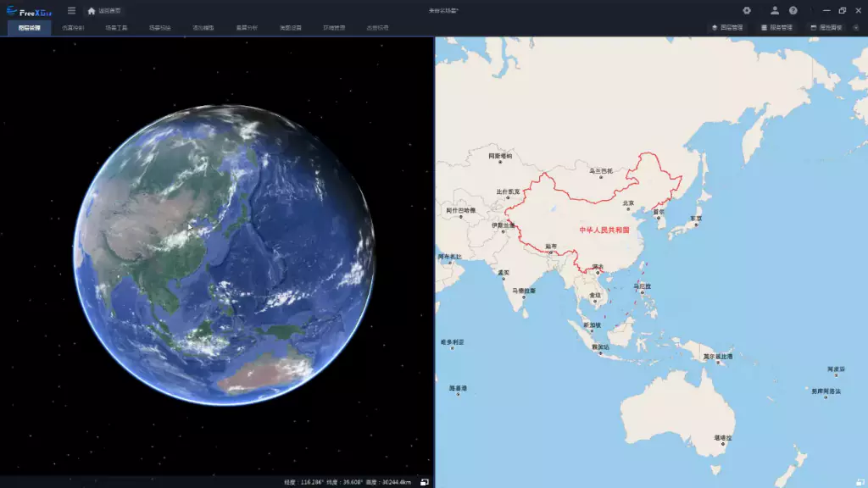Click the window icon in globe status bar
868x488 pixels.
(x=425, y=482)
